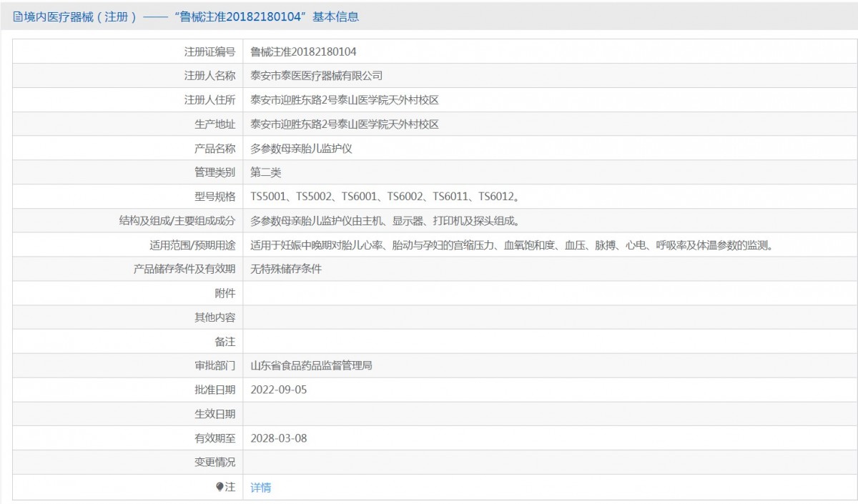Image resolution: width=858 pixels, height=504 pixels.
Task: Click the 附件 label
Action: coord(225,293)
